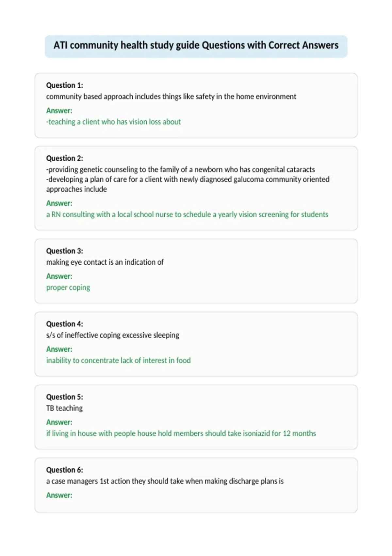Click the Question 1 community based approach text

point(171,96)
